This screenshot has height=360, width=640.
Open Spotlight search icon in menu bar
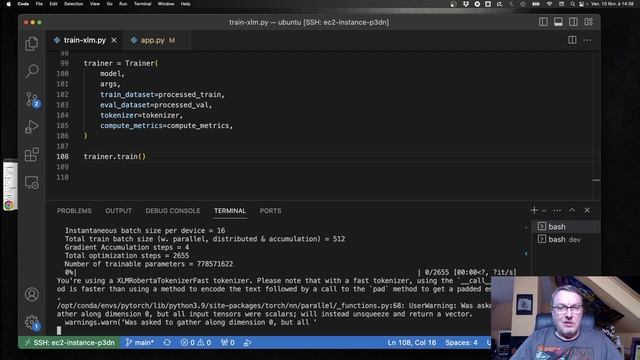pos(572,4)
